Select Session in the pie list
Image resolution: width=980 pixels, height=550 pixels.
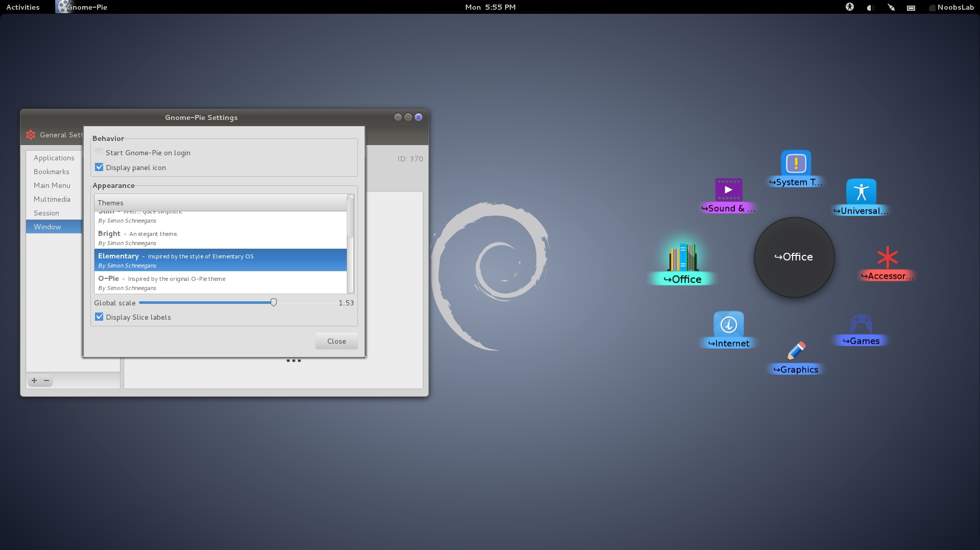(x=54, y=213)
